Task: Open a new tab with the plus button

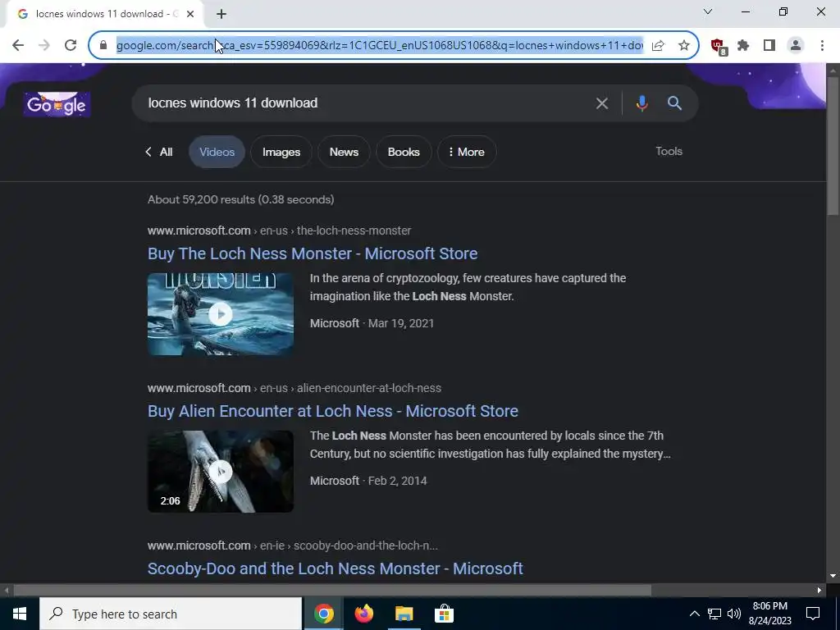Action: click(x=221, y=14)
